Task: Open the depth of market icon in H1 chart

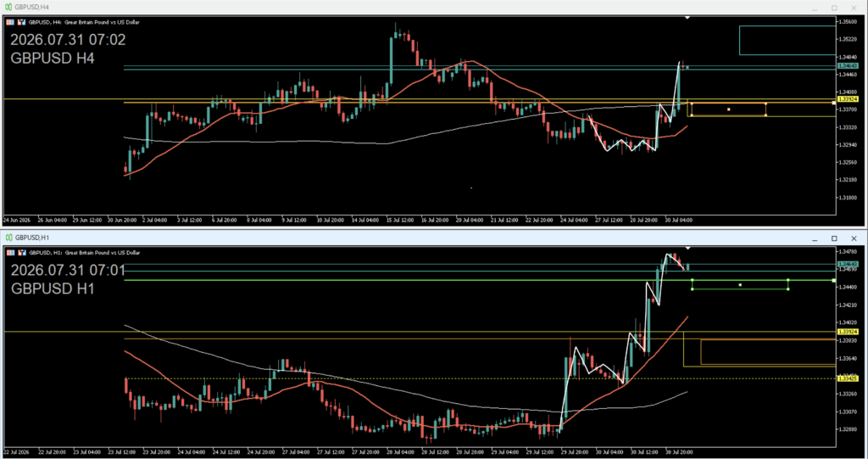Action: 22,253
